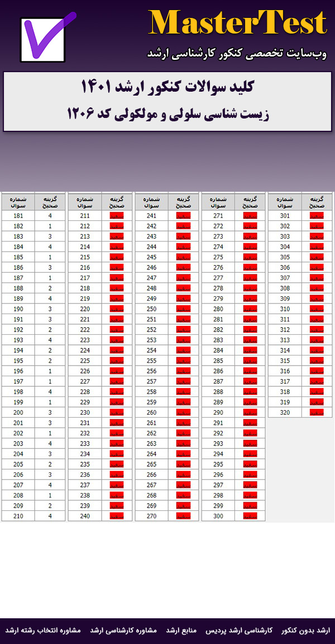Click the purple checkmark logo icon
This screenshot has height=644, width=335.
[47, 39]
